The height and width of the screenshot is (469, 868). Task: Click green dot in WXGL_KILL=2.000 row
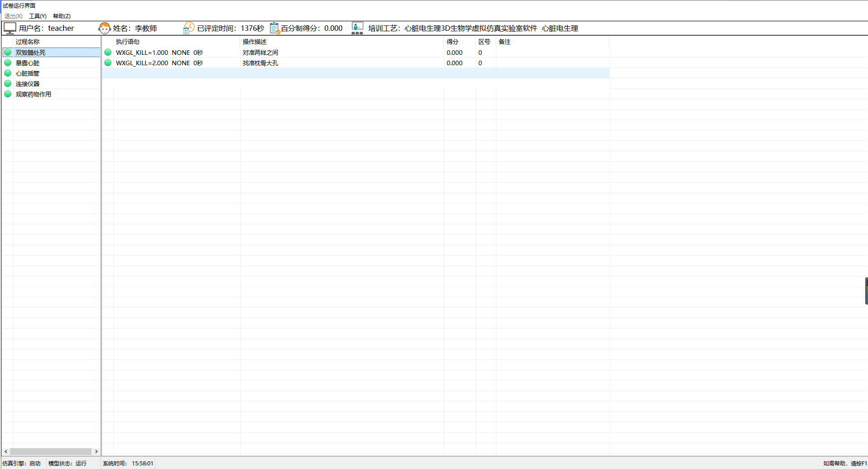[108, 63]
